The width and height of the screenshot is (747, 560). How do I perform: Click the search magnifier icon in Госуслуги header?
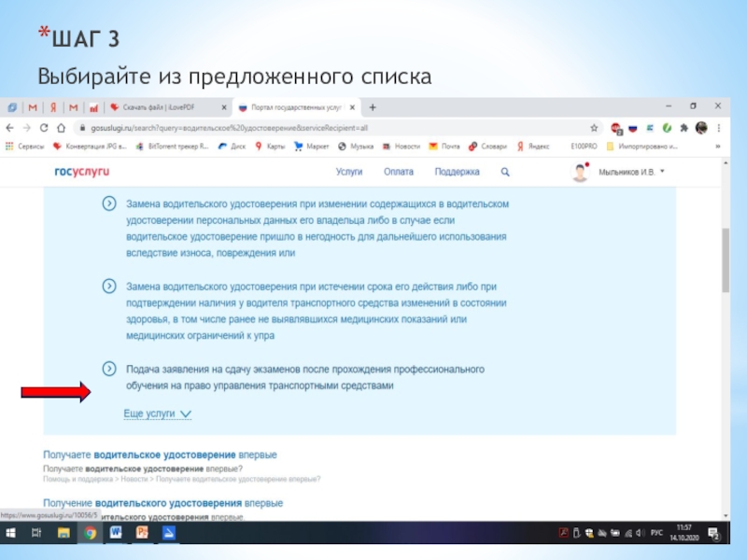(505, 172)
